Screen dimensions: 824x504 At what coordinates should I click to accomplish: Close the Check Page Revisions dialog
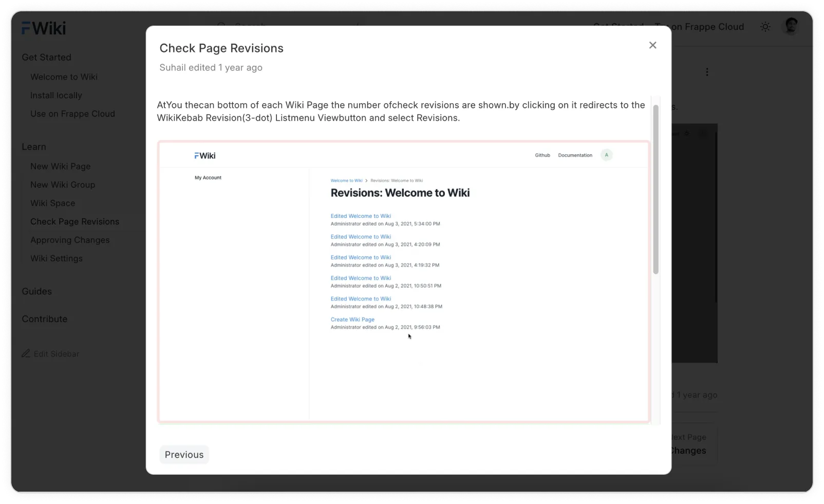pos(652,45)
